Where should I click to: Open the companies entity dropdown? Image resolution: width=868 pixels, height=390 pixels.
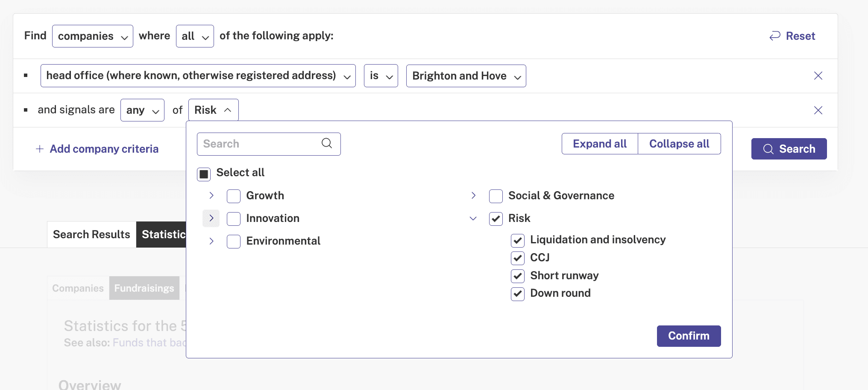click(x=93, y=36)
